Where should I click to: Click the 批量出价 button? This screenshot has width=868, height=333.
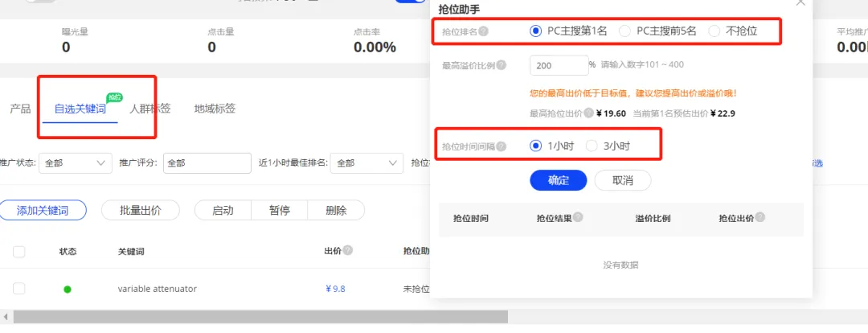141,211
